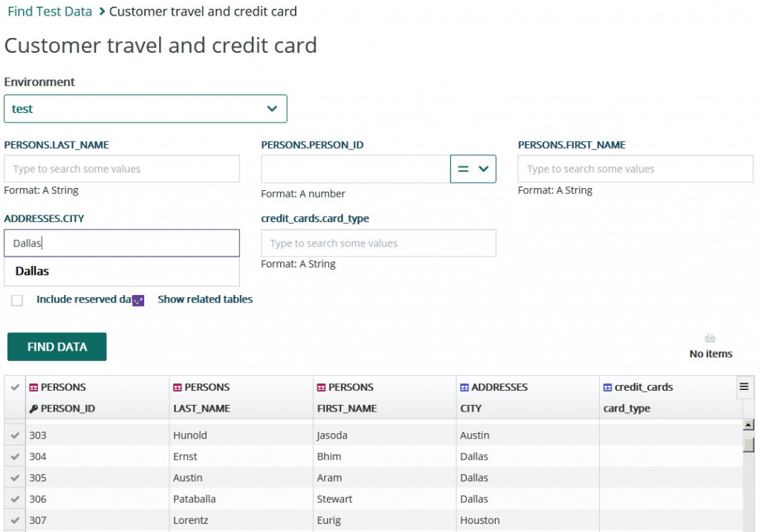Click the grid scrollbar up arrow
Image resolution: width=761 pixels, height=532 pixels.
click(748, 425)
